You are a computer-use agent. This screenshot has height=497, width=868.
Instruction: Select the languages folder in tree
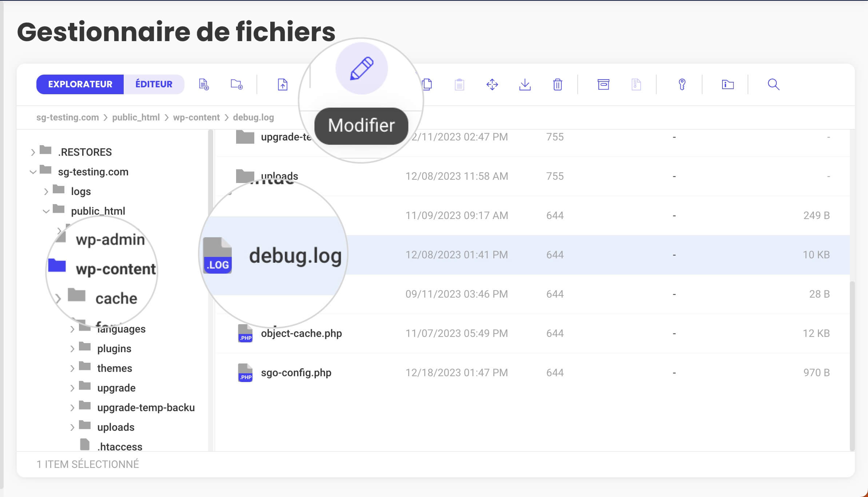pos(122,329)
